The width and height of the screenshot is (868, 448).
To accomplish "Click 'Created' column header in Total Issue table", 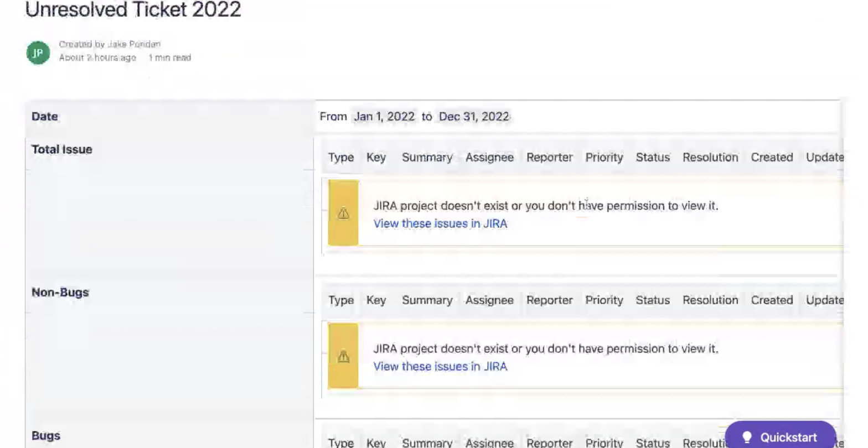I will click(772, 158).
